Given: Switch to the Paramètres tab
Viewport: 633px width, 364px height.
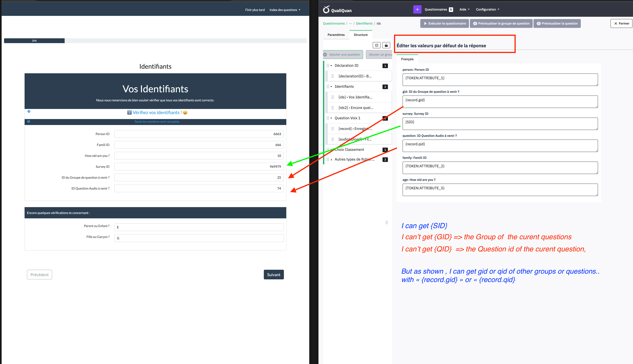Looking at the screenshot, I should coord(336,35).
